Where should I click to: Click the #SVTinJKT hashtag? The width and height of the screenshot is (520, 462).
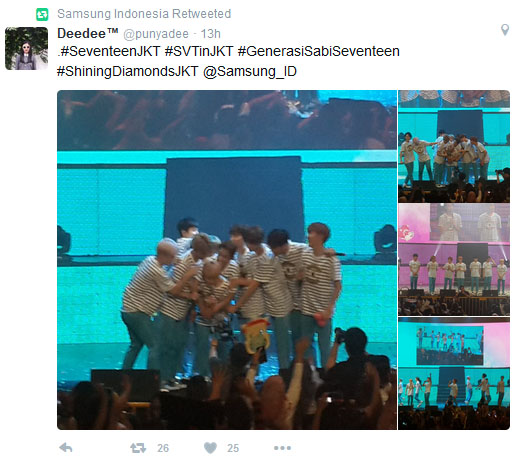pos(199,51)
